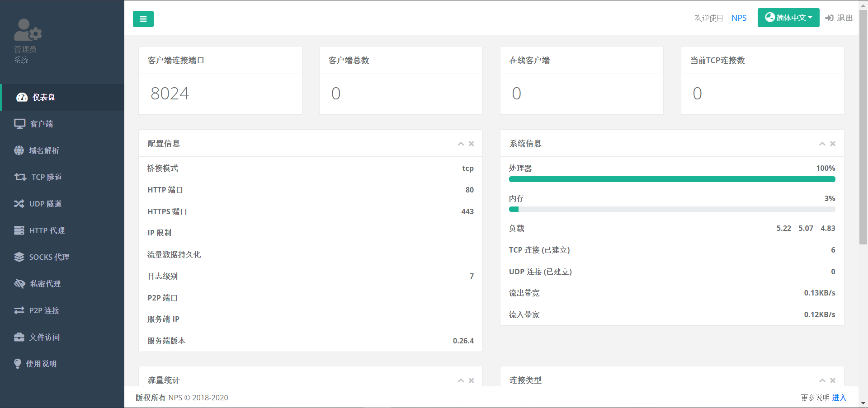Click the globe icon for 域名解析
This screenshot has height=408, width=868.
pos(19,150)
